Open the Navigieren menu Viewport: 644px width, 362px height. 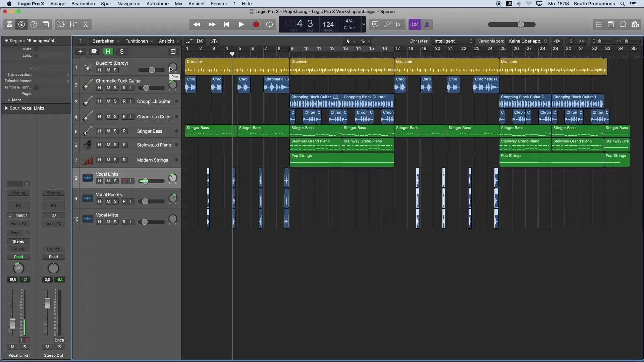click(129, 4)
